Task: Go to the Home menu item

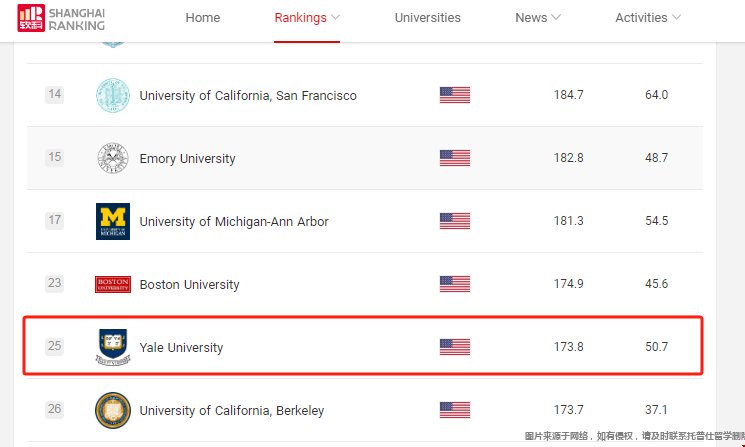Action: (x=203, y=18)
